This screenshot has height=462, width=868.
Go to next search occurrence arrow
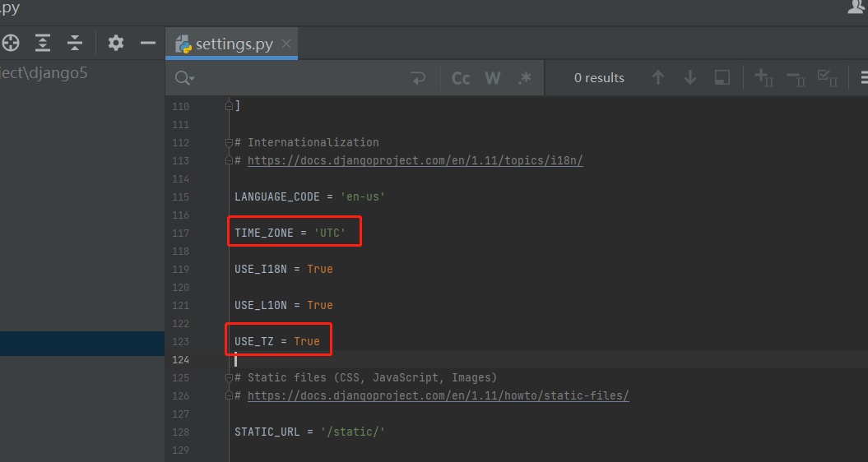pos(689,77)
